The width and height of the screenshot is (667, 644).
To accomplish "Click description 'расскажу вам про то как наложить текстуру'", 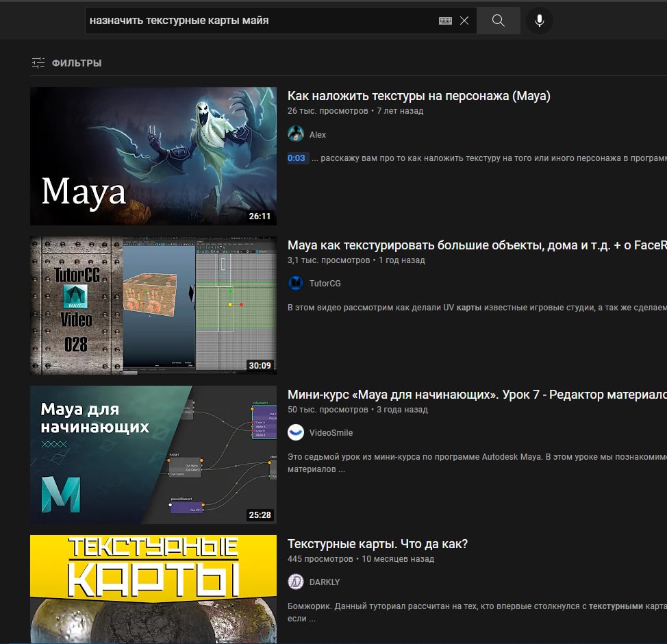I will click(x=489, y=158).
